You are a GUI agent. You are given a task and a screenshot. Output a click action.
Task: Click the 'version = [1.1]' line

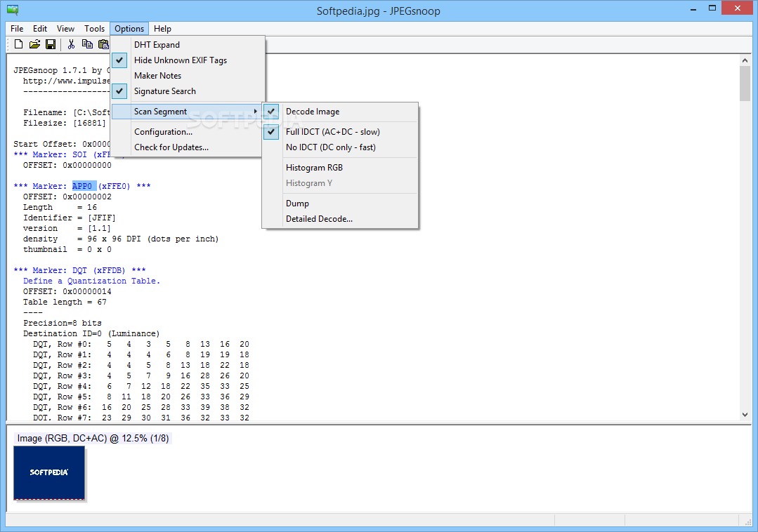pyautogui.click(x=67, y=228)
